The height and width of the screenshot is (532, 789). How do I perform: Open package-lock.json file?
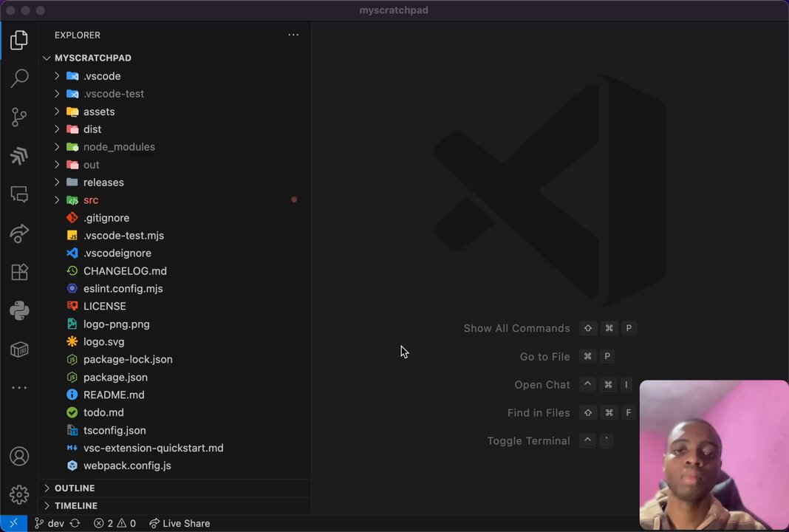click(174, 359)
